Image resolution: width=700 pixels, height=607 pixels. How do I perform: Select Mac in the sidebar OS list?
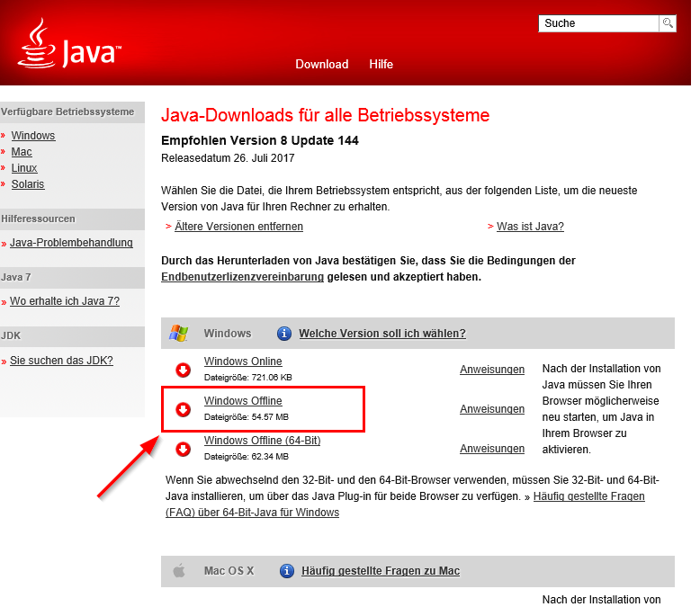(x=22, y=152)
